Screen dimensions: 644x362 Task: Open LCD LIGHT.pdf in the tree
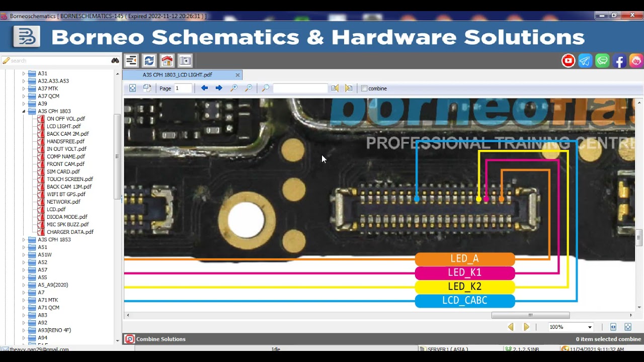pyautogui.click(x=64, y=126)
